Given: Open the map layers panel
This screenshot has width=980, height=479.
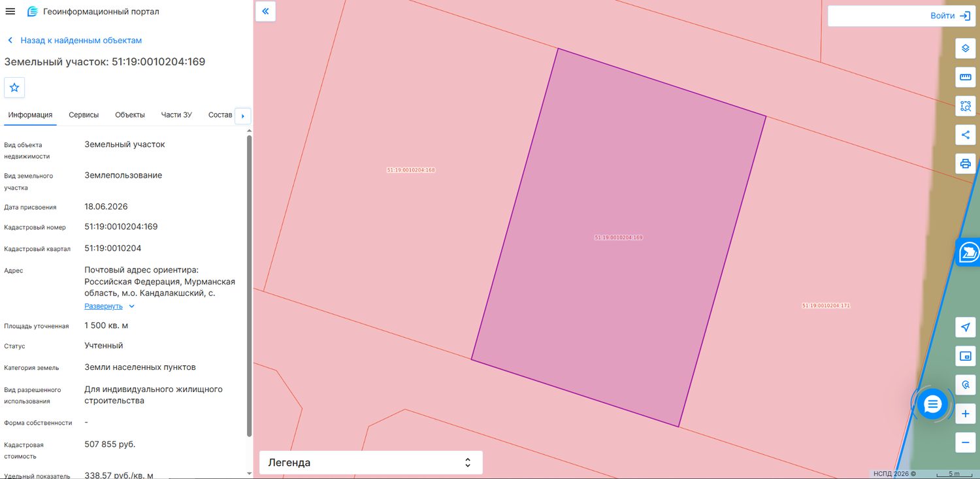Looking at the screenshot, I should (x=966, y=48).
